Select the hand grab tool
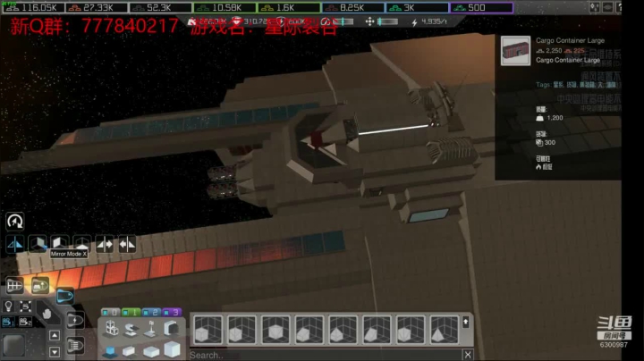 pos(47,314)
